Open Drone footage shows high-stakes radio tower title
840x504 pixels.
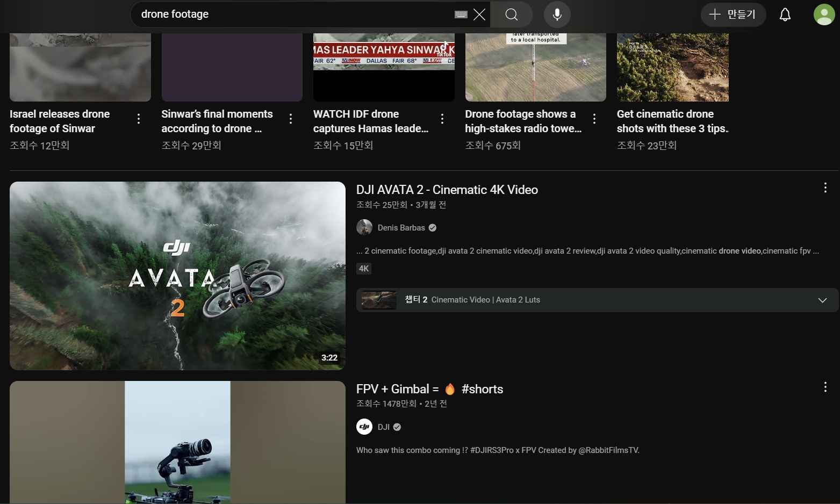tap(523, 121)
